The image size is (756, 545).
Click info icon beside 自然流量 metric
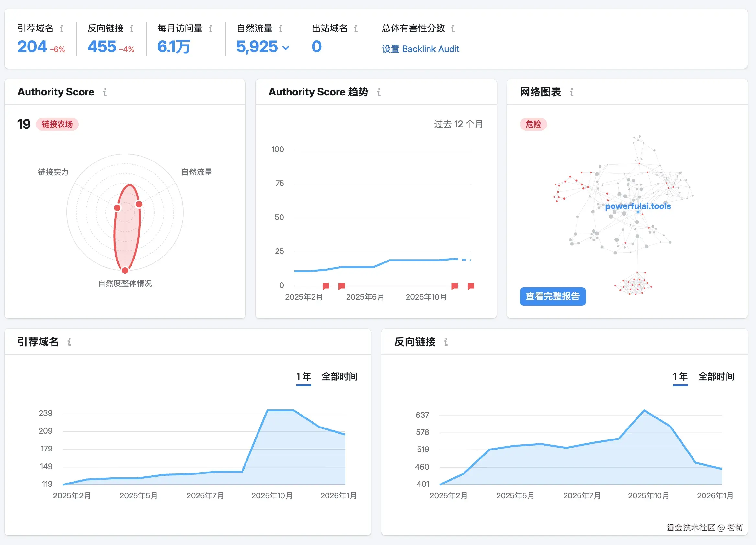click(x=281, y=29)
